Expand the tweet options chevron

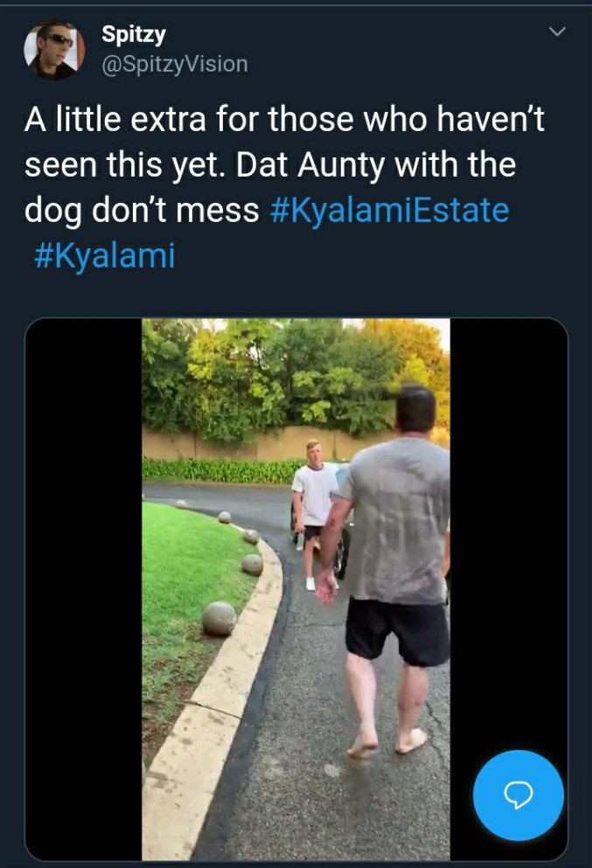[557, 31]
